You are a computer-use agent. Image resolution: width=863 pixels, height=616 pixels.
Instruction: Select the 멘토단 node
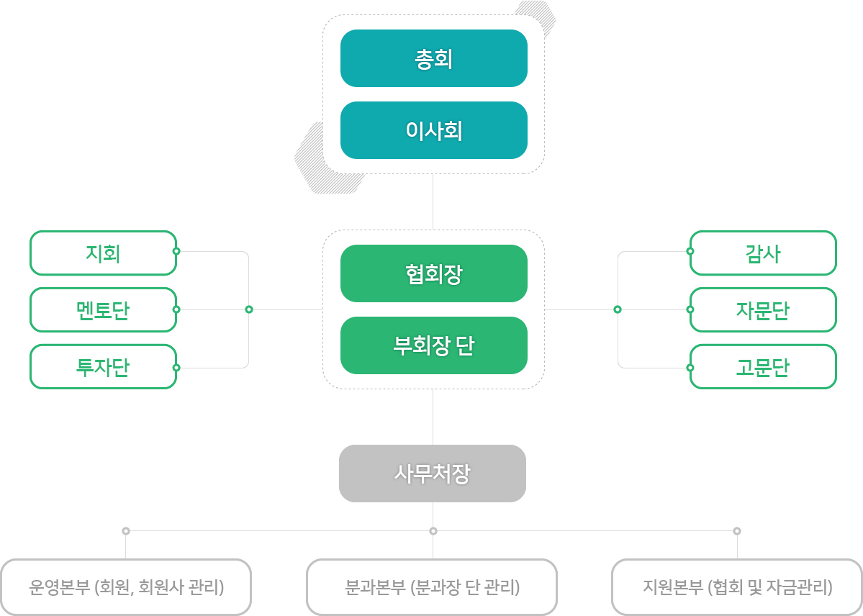click(104, 310)
